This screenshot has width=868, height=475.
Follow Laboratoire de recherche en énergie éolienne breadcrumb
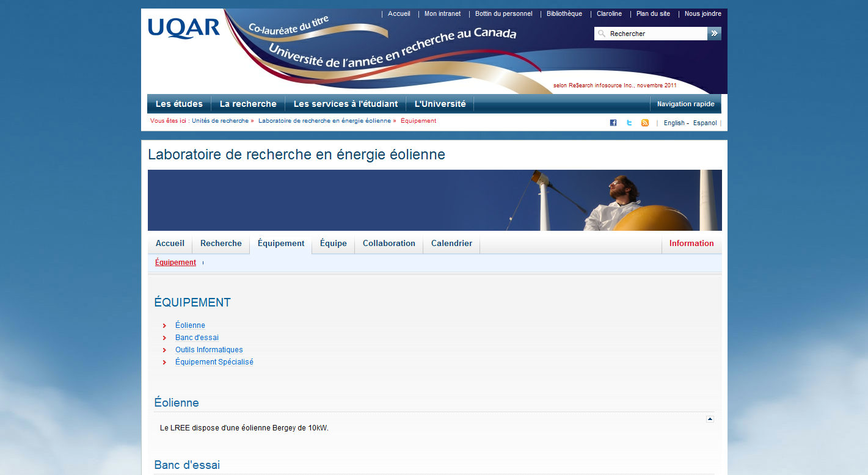coord(324,121)
